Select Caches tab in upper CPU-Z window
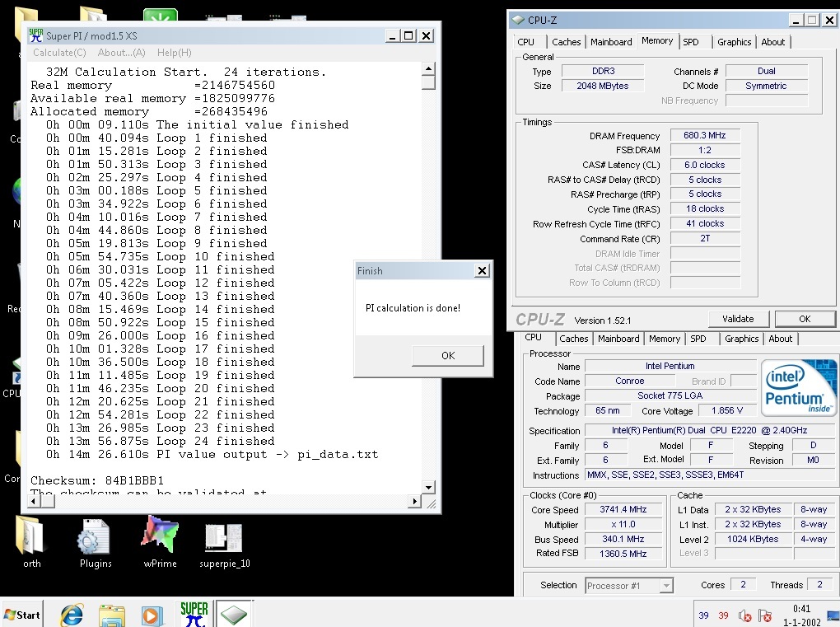Image resolution: width=840 pixels, height=627 pixels. pyautogui.click(x=567, y=42)
